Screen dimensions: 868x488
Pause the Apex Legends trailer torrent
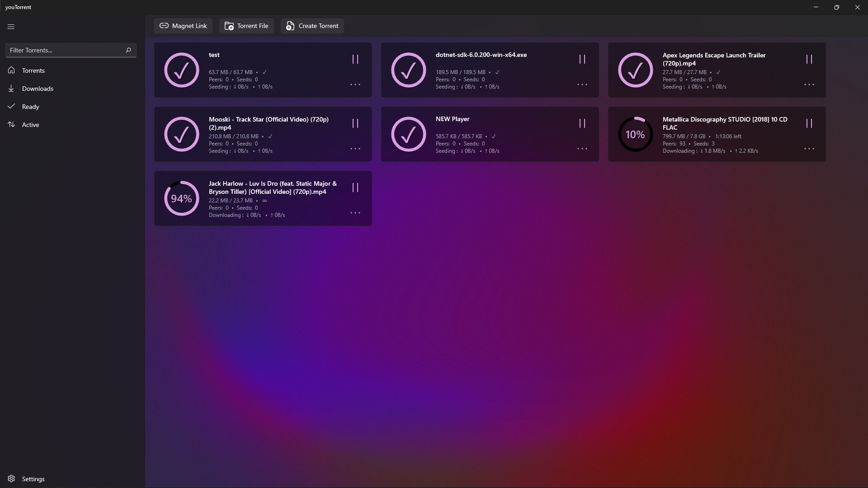pyautogui.click(x=809, y=59)
